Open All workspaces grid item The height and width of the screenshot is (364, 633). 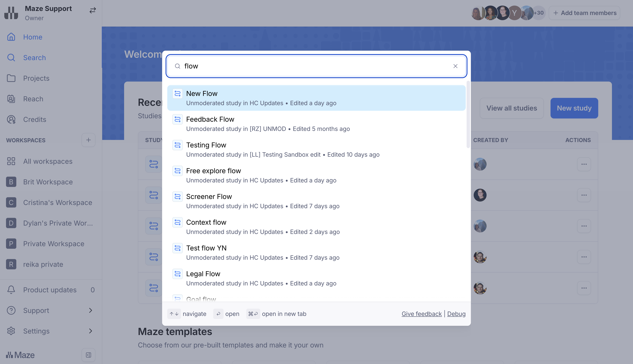[x=47, y=161]
